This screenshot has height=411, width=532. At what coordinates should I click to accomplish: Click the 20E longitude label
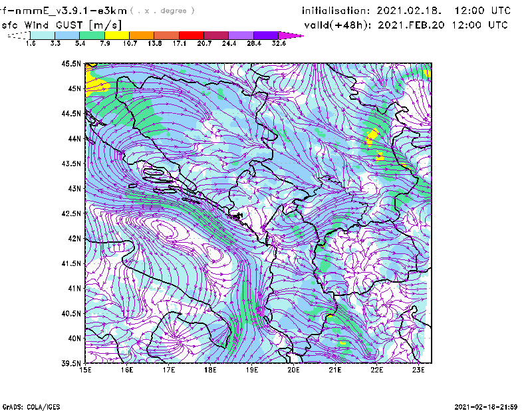click(293, 370)
